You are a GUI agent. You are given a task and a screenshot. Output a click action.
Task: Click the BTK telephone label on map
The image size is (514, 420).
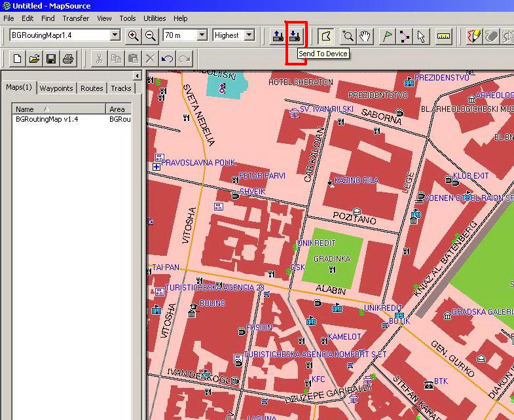tap(441, 381)
